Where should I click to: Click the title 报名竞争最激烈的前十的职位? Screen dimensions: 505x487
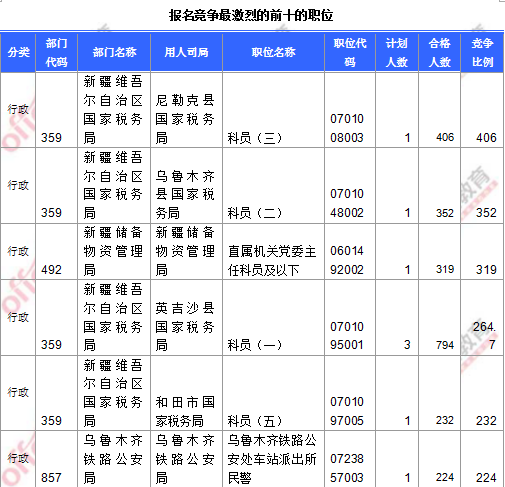click(251, 15)
